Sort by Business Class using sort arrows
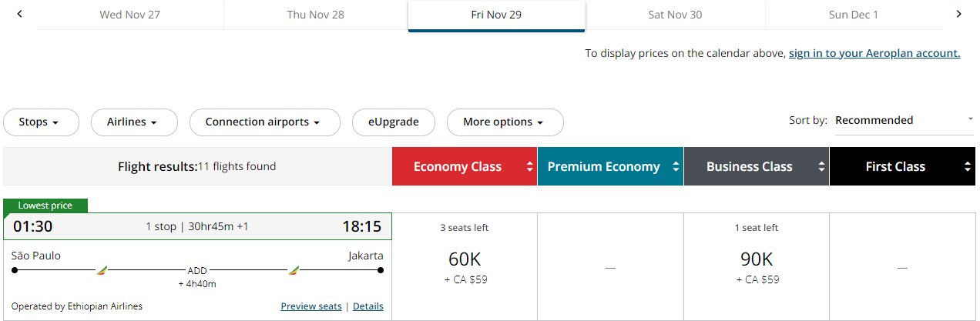 [x=821, y=166]
